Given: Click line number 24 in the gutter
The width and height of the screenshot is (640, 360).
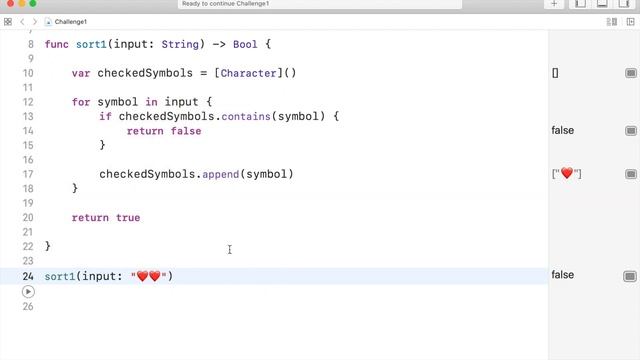Looking at the screenshot, I should (28, 276).
